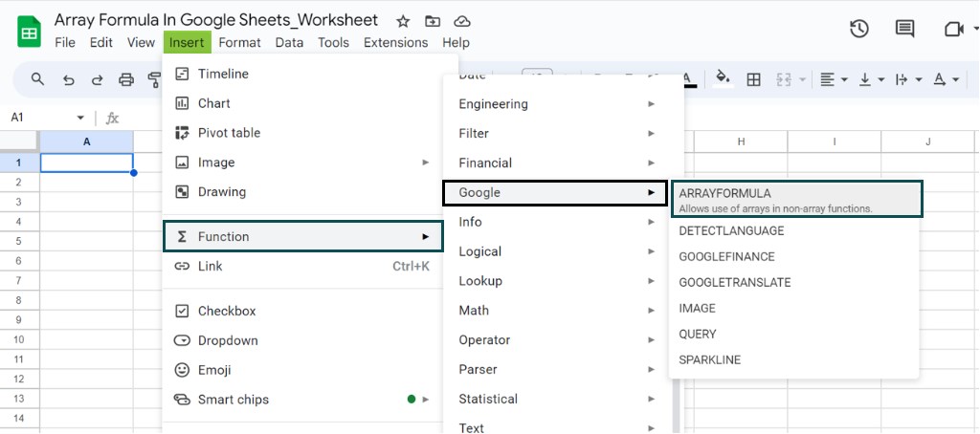Open the Help menu
980x434 pixels.
point(456,42)
